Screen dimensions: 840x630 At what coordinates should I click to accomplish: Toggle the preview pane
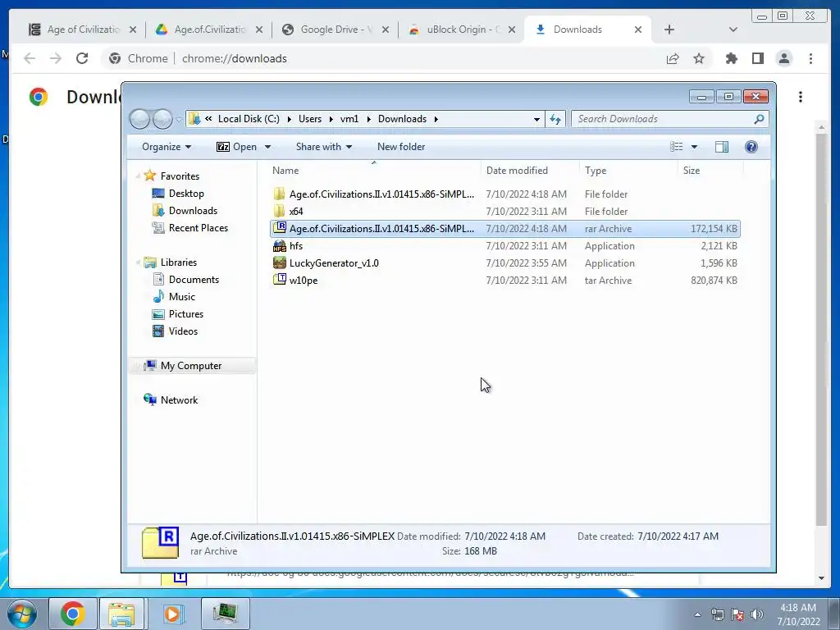coord(722,147)
